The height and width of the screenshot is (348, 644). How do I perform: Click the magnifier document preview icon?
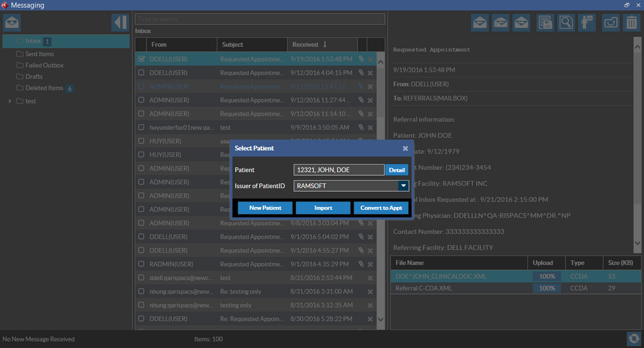[566, 23]
